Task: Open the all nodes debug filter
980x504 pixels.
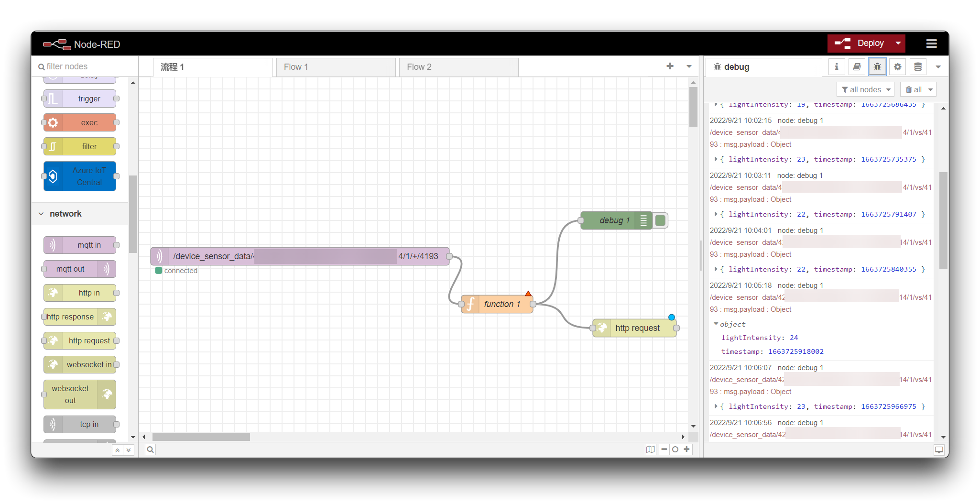Action: 865,89
